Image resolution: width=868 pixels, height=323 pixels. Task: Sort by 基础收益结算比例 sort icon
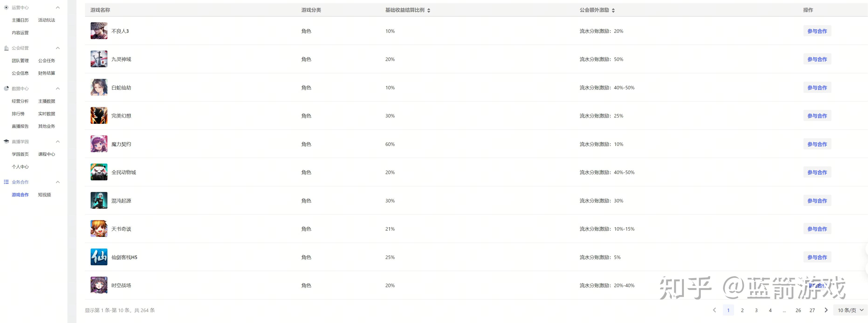(x=429, y=10)
